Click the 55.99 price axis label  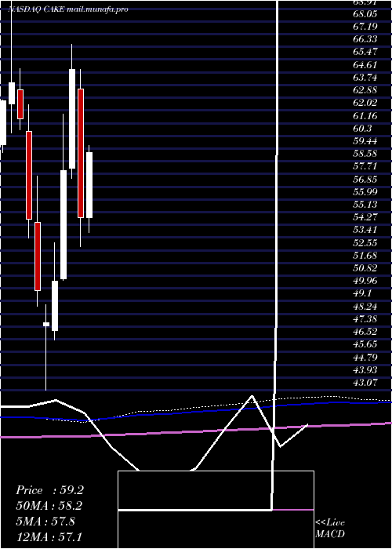click(365, 192)
